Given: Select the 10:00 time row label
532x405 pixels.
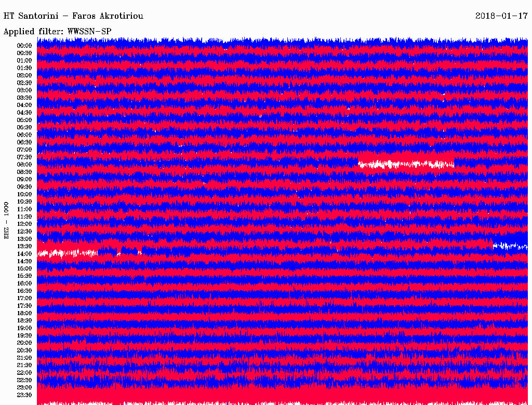Looking at the screenshot, I should pos(24,194).
